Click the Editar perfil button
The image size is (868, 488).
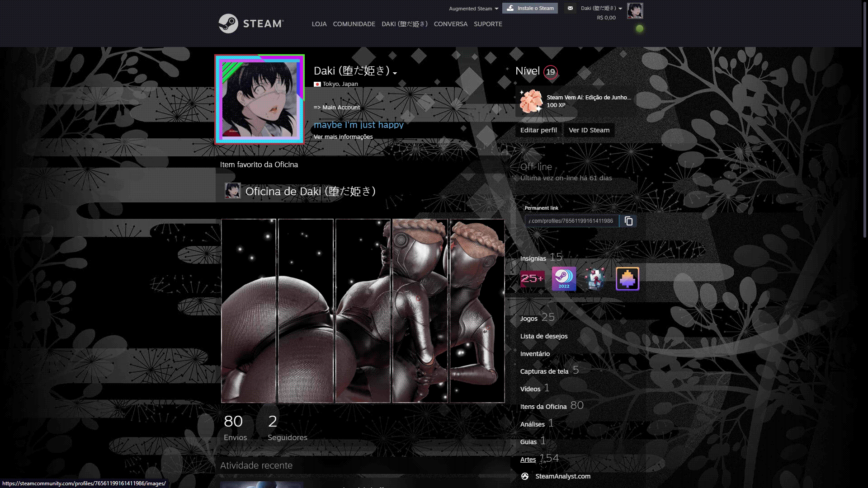click(x=538, y=130)
